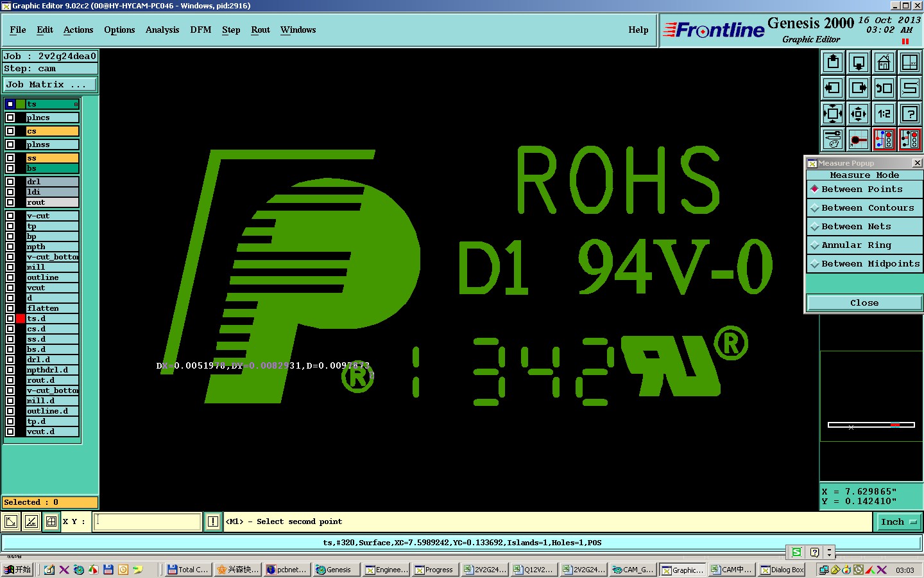Toggle visibility box for plncs layer

(x=10, y=118)
